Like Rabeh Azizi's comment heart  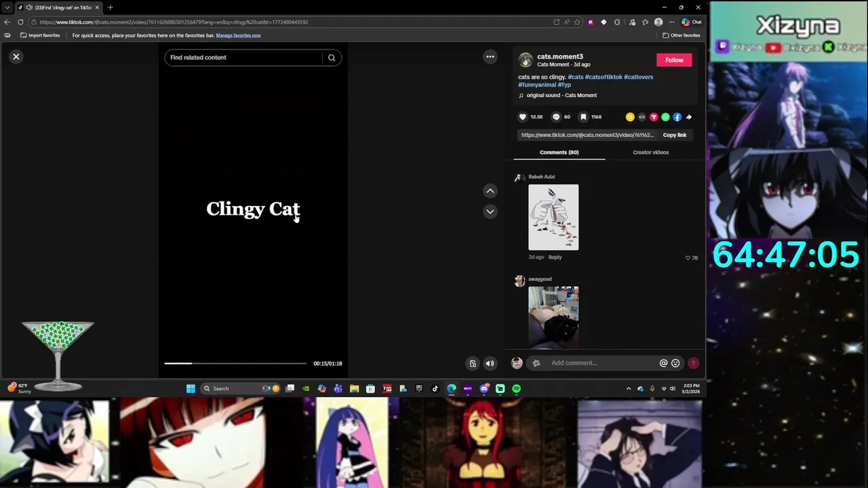[x=688, y=258]
